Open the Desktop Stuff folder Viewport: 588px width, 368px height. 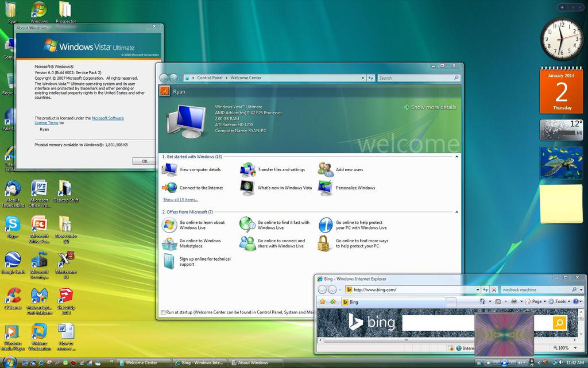pyautogui.click(x=65, y=192)
